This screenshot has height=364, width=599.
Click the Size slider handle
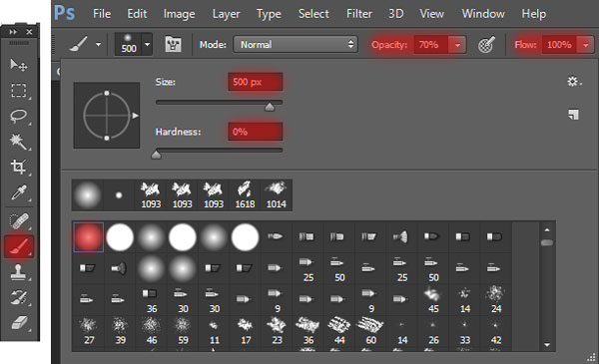(270, 107)
